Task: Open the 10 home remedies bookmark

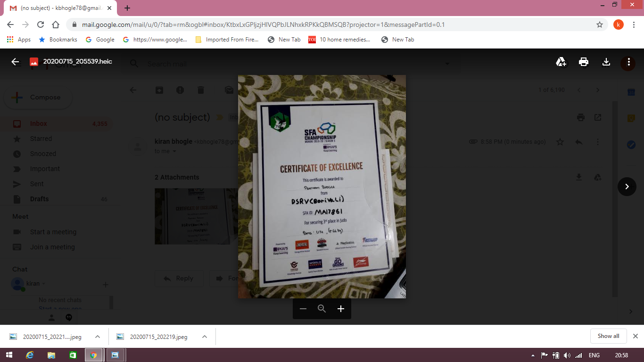Action: pos(339,40)
